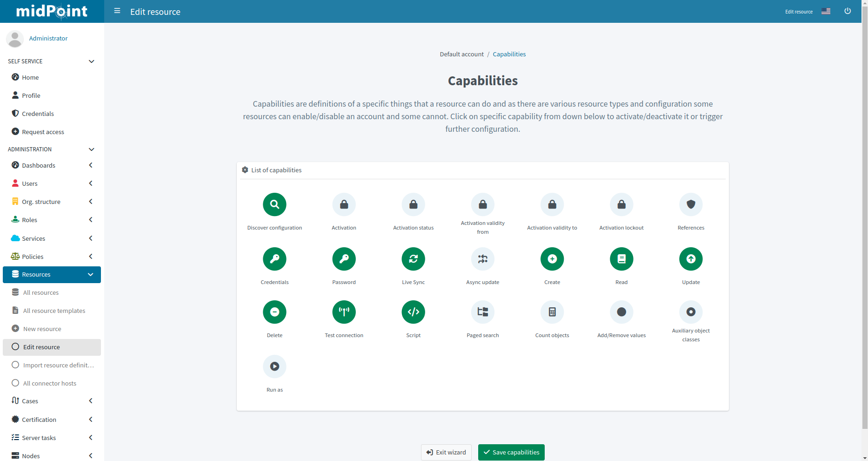
Task: Disable the Delete capability
Action: 274,312
